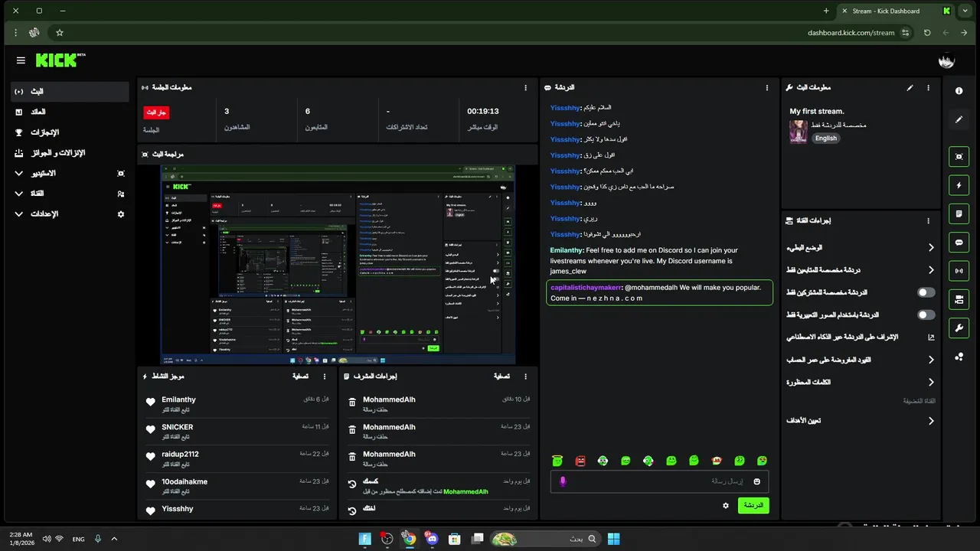Open Chrome from the Windows taskbar
Screen dimensions: 980x551
coord(410,539)
